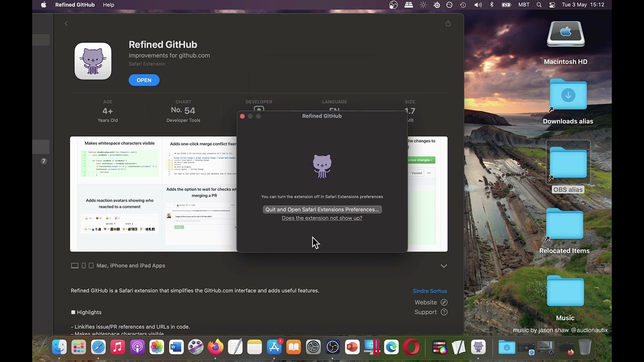Open the Help menu
The width and height of the screenshot is (644, 362).
click(x=109, y=5)
